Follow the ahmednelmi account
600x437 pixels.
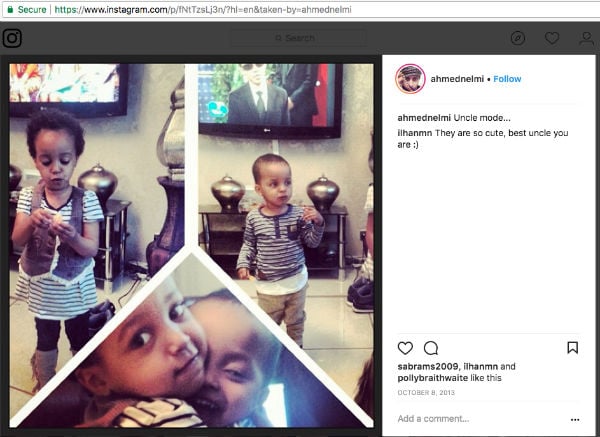(x=507, y=79)
